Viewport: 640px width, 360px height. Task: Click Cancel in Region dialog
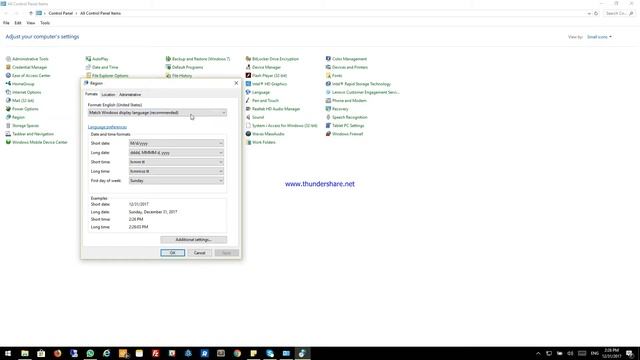coord(200,253)
